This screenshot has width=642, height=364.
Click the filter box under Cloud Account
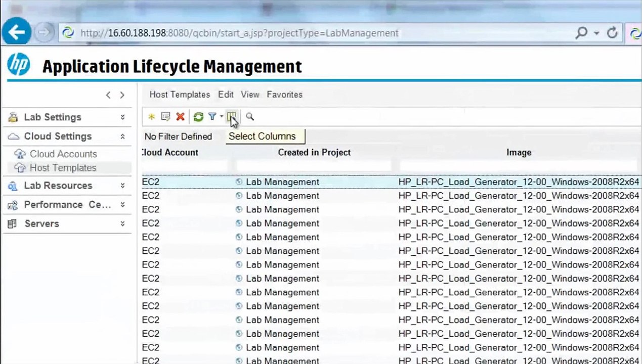(185, 166)
